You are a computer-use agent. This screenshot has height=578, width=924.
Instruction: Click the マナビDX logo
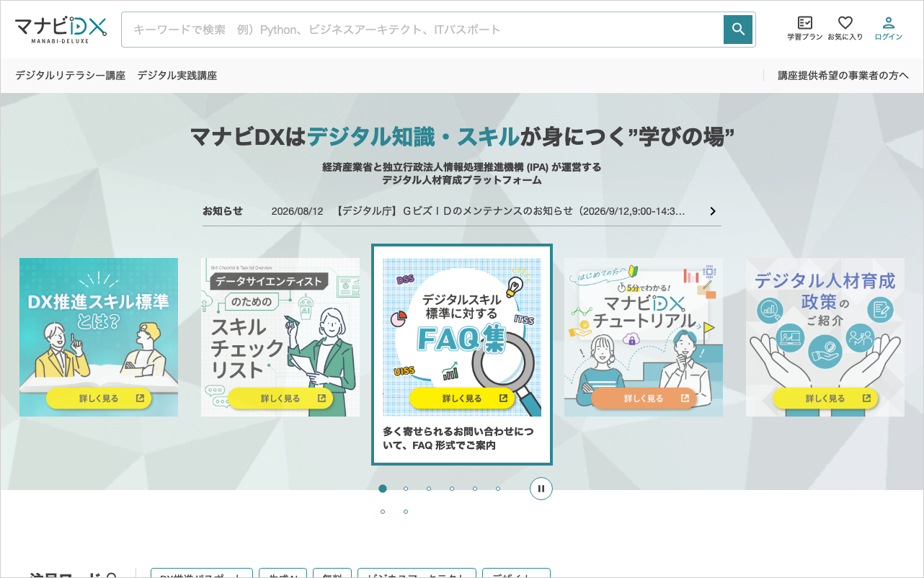61,30
